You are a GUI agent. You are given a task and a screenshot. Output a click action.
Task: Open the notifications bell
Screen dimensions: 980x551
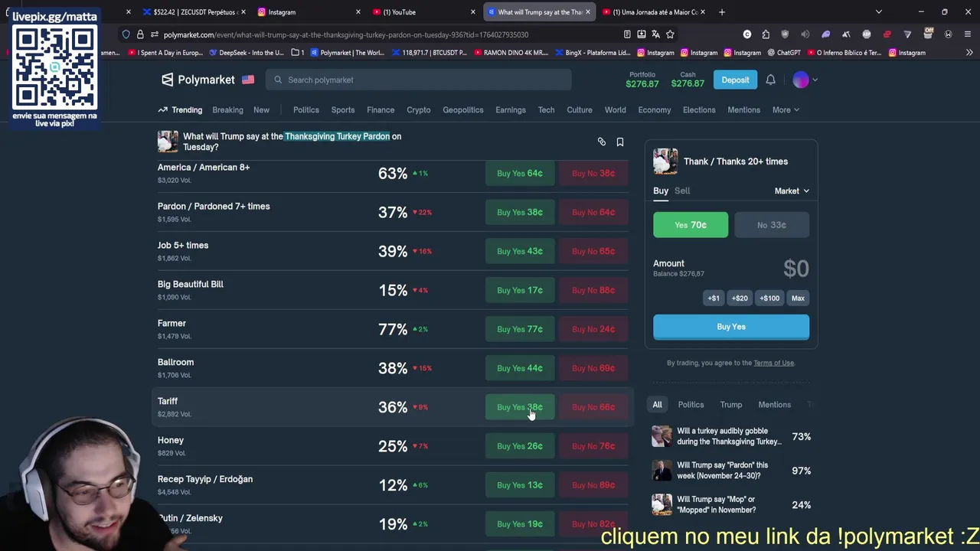(770, 80)
